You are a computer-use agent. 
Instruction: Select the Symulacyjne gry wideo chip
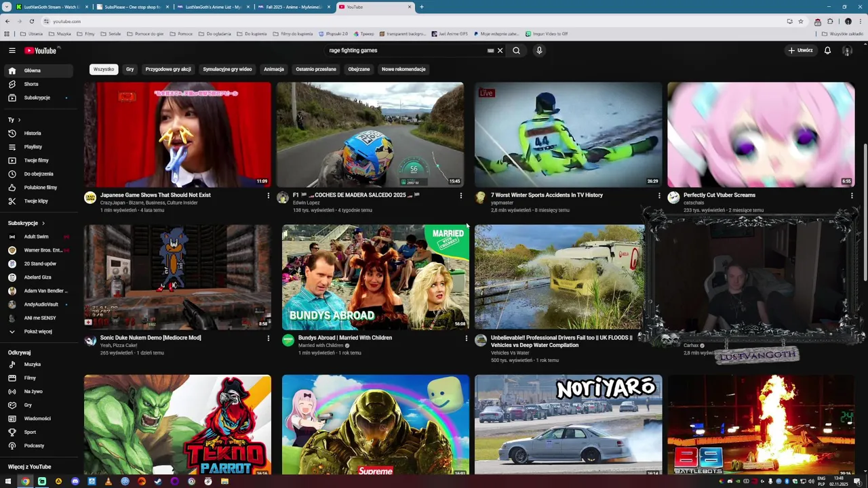(227, 69)
